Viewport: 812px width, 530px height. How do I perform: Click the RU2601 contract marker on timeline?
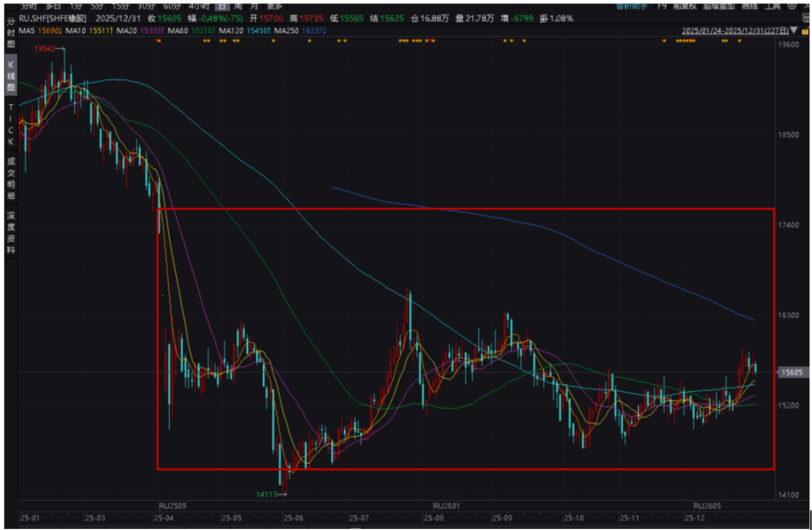pos(446,505)
